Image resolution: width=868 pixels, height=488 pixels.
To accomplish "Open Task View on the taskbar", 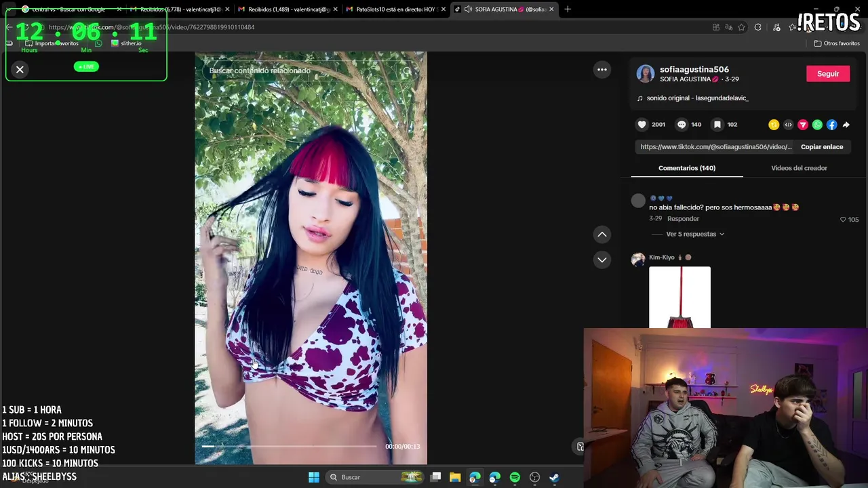I will 436,477.
